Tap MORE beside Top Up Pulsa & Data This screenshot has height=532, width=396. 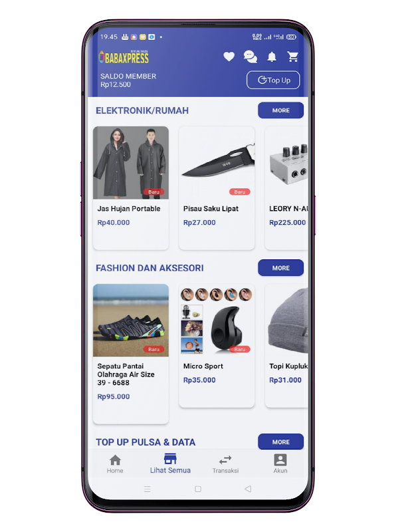coord(281,442)
